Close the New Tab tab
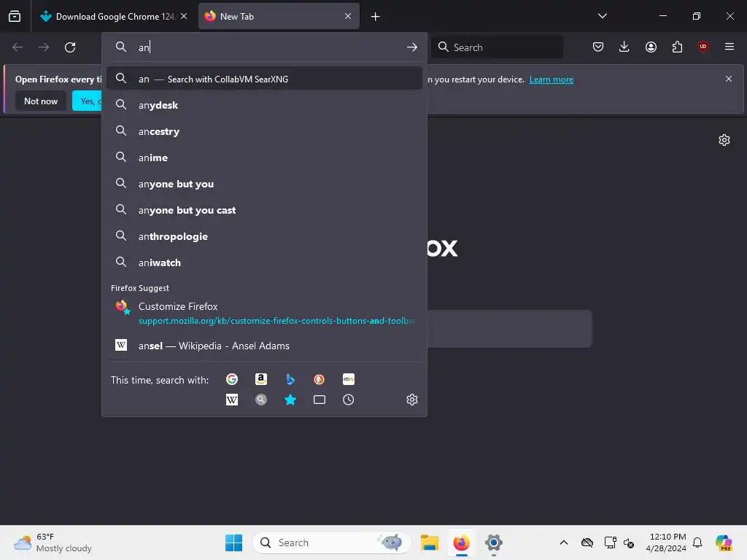Viewport: 747px width, 560px height. [348, 16]
